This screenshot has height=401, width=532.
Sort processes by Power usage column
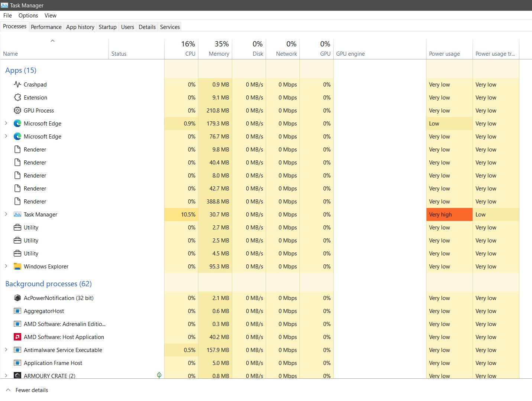point(450,49)
